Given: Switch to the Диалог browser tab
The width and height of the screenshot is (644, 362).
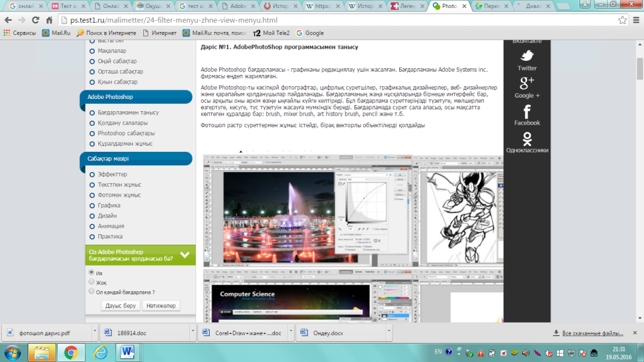Looking at the screenshot, I should [x=533, y=6].
